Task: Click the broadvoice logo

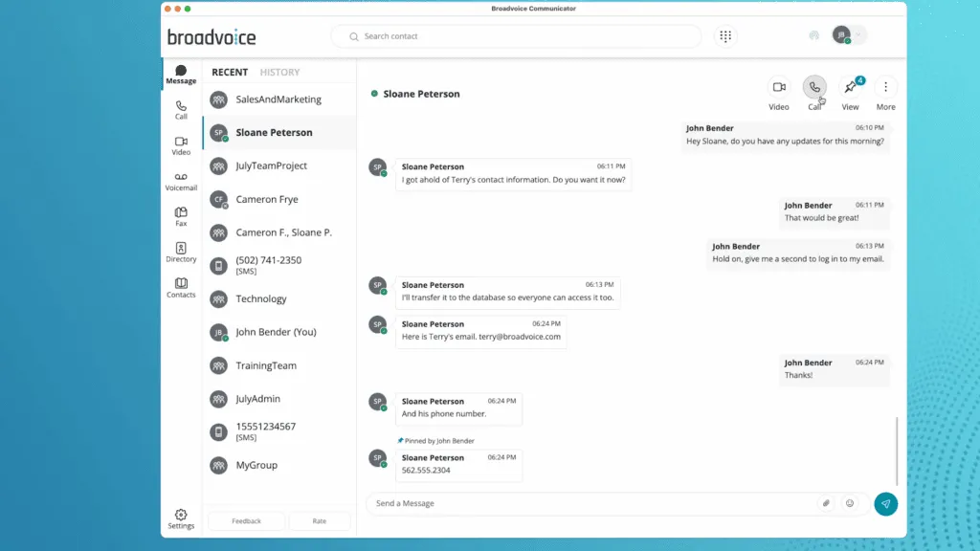Action: 212,37
